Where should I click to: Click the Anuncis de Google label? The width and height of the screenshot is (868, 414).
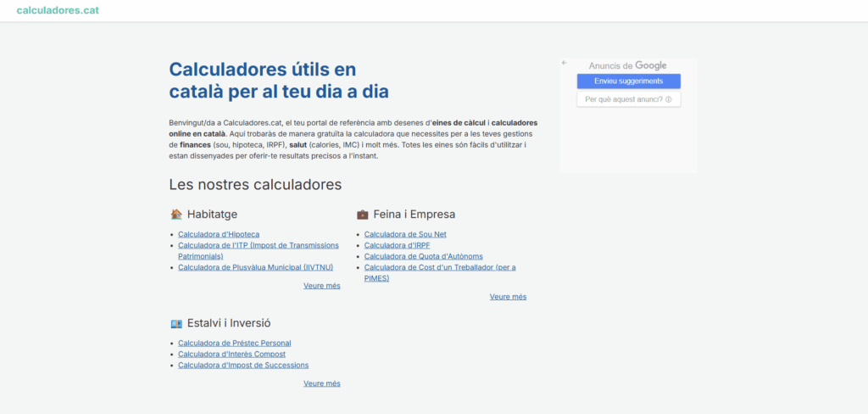pos(628,65)
